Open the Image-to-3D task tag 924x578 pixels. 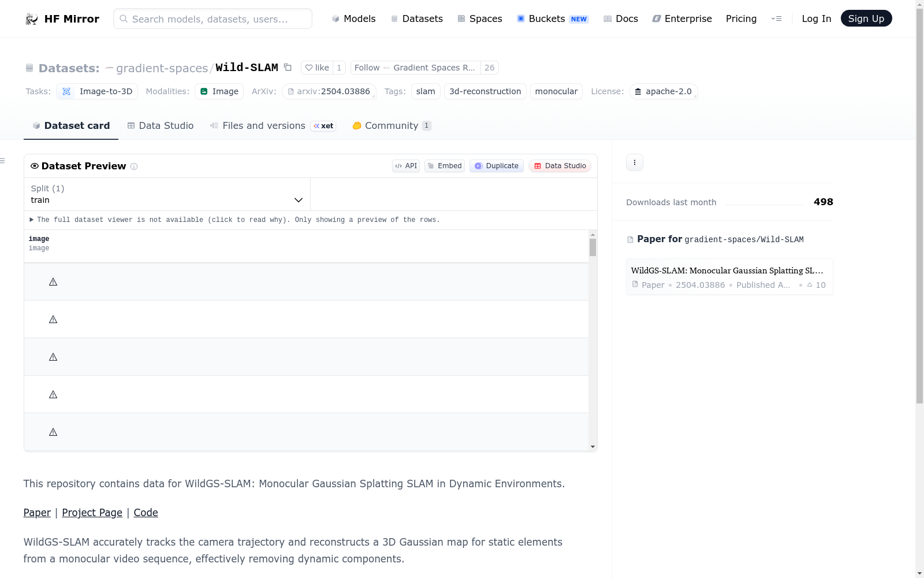(97, 91)
